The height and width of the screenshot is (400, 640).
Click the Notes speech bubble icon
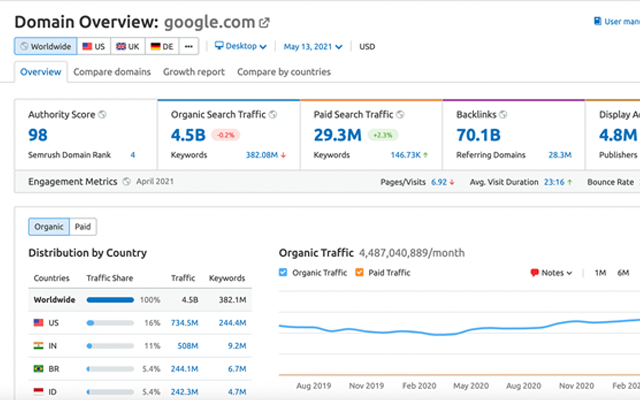coord(534,273)
